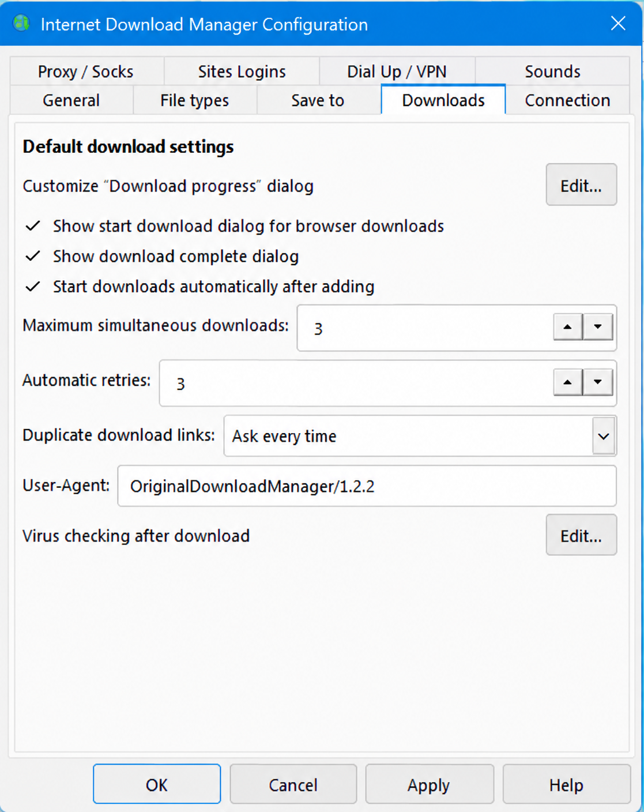644x812 pixels.
Task: Click the Cancel button
Action: tap(293, 784)
